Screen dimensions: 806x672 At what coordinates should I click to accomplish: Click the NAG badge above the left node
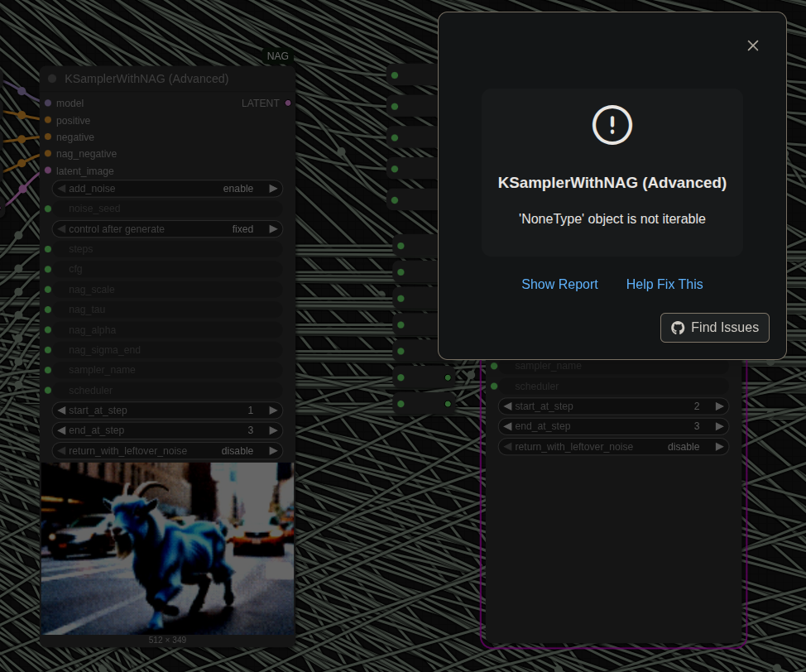pyautogui.click(x=277, y=56)
